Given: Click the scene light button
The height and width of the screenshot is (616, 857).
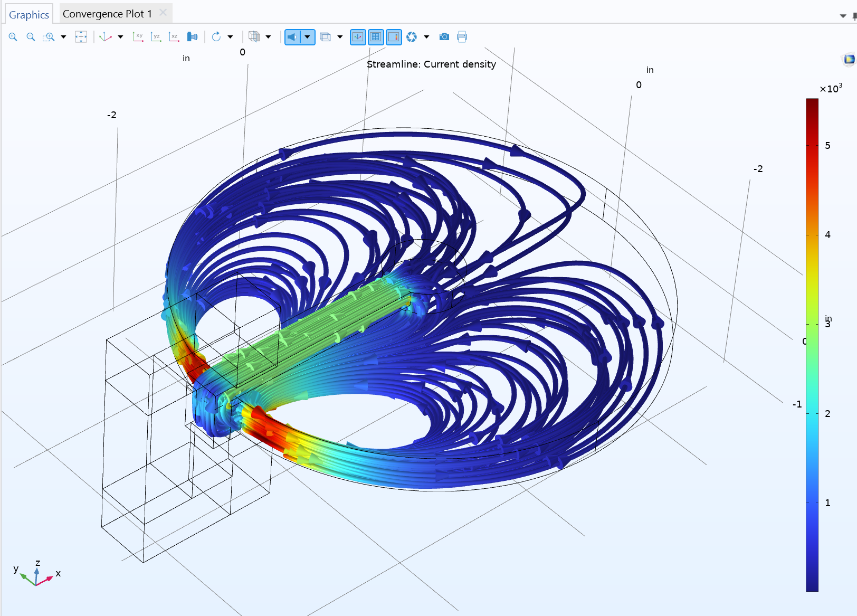Looking at the screenshot, I should [292, 37].
